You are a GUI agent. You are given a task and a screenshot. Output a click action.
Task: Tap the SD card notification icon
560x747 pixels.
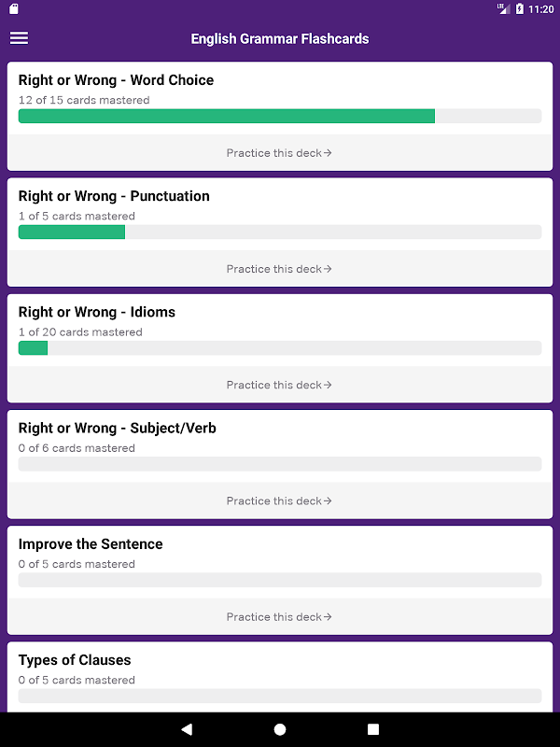[x=12, y=8]
